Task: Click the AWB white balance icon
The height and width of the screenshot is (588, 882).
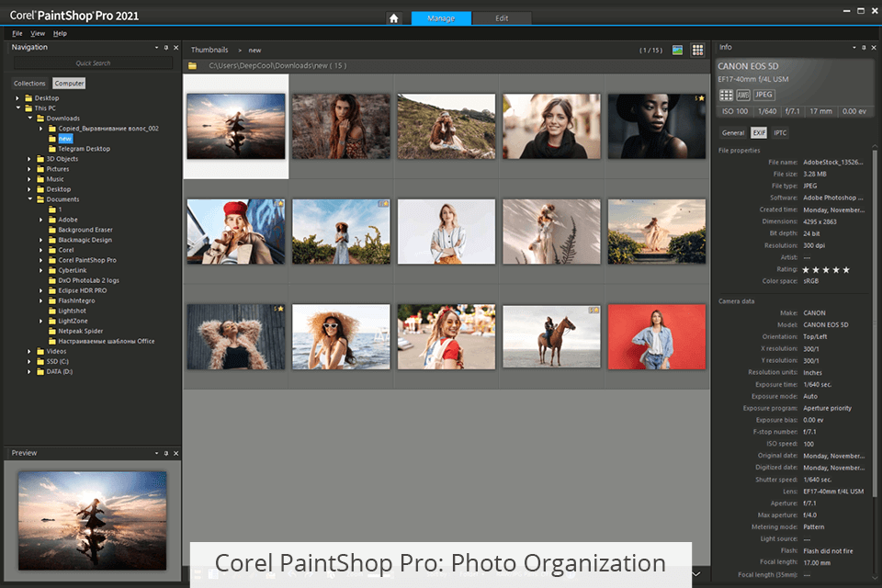Action: pos(743,95)
